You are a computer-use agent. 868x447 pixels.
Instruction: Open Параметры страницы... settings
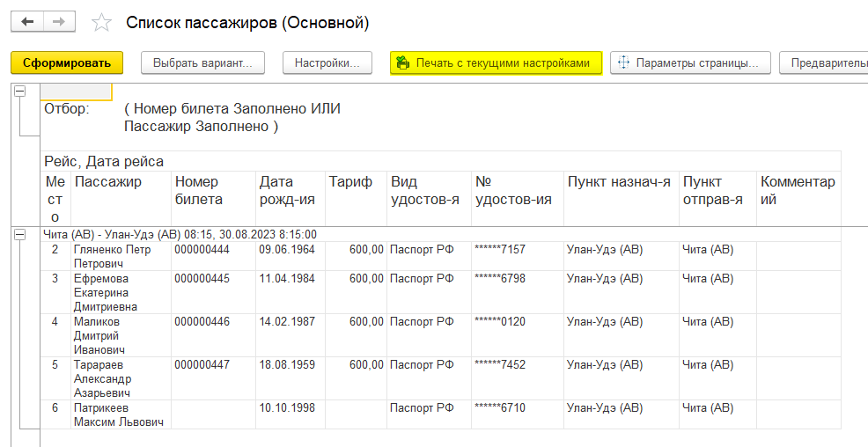[x=690, y=62]
